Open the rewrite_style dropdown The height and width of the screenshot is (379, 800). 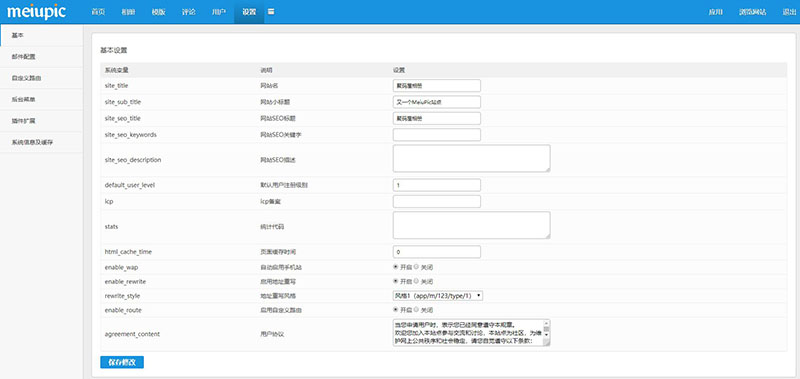pyautogui.click(x=438, y=295)
